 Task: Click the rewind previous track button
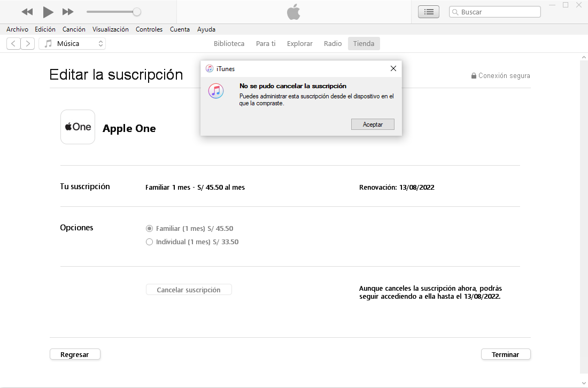[x=27, y=12]
